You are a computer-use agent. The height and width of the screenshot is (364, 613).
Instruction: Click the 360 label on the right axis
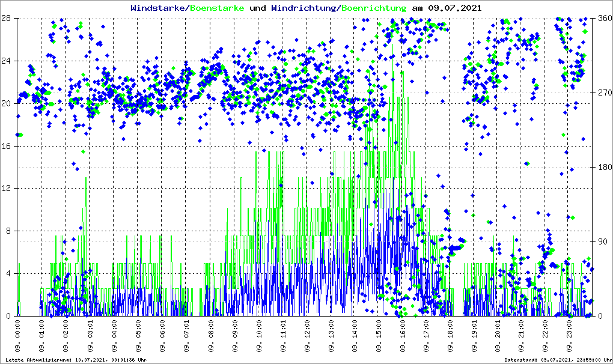604,18
